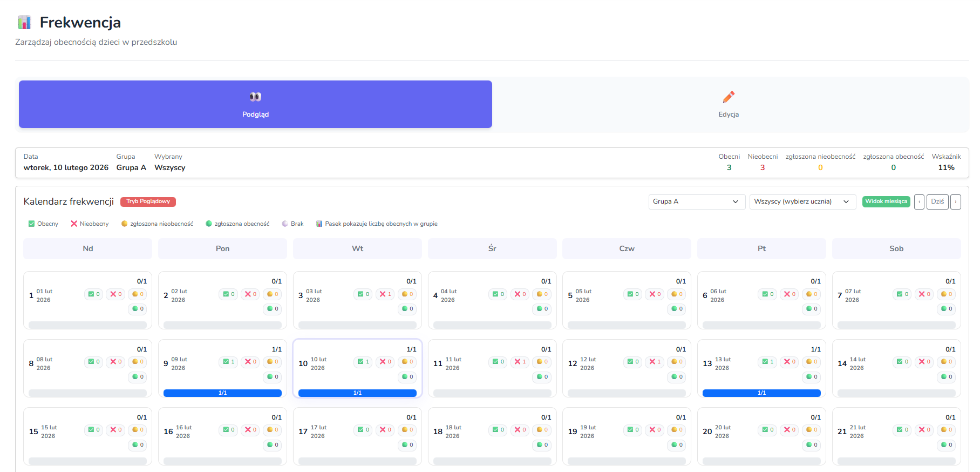Image resolution: width=980 pixels, height=472 pixels.
Task: Click green reported-presence badge on 05 lut
Action: click(677, 309)
